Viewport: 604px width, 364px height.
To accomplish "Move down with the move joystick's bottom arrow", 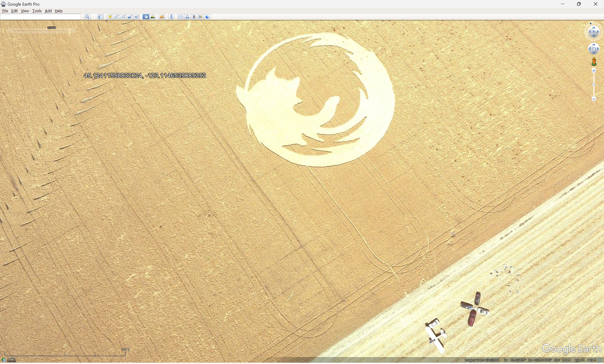I will click(594, 53).
